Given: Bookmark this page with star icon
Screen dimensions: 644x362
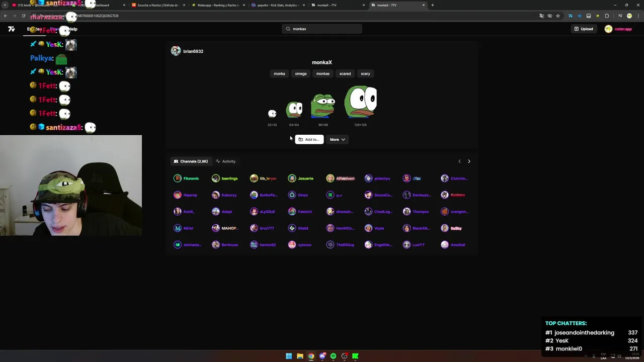Looking at the screenshot, I should point(558,16).
